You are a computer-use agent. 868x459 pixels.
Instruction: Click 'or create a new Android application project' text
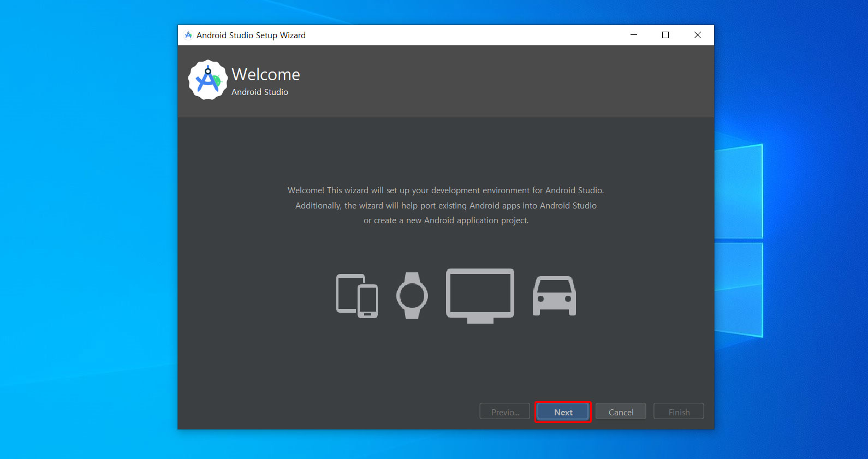[x=446, y=220]
